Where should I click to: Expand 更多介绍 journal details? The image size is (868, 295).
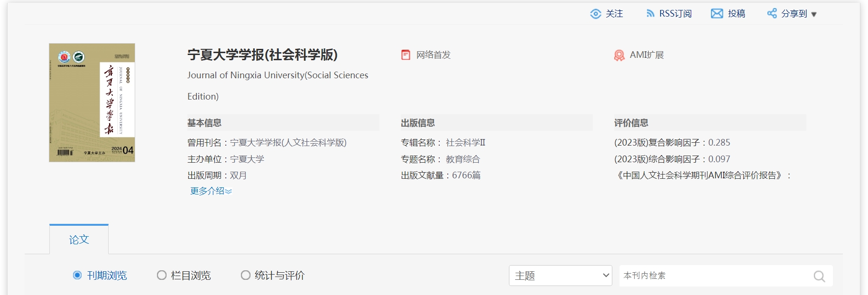click(x=211, y=191)
